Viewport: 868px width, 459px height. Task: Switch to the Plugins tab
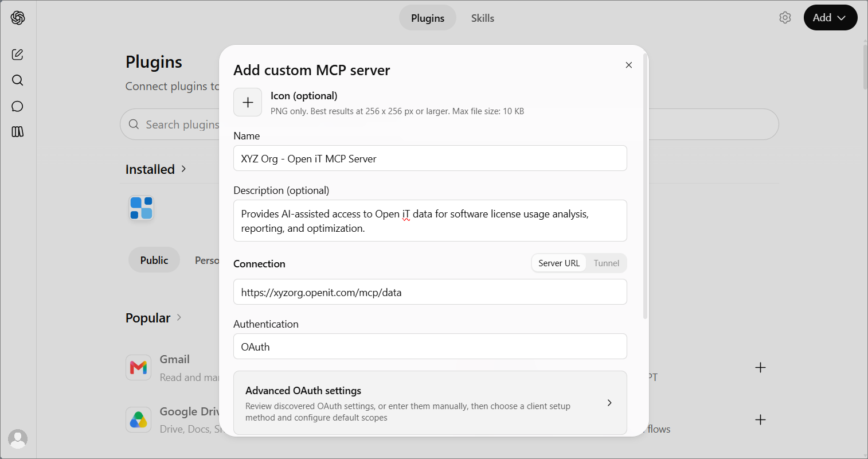(428, 18)
